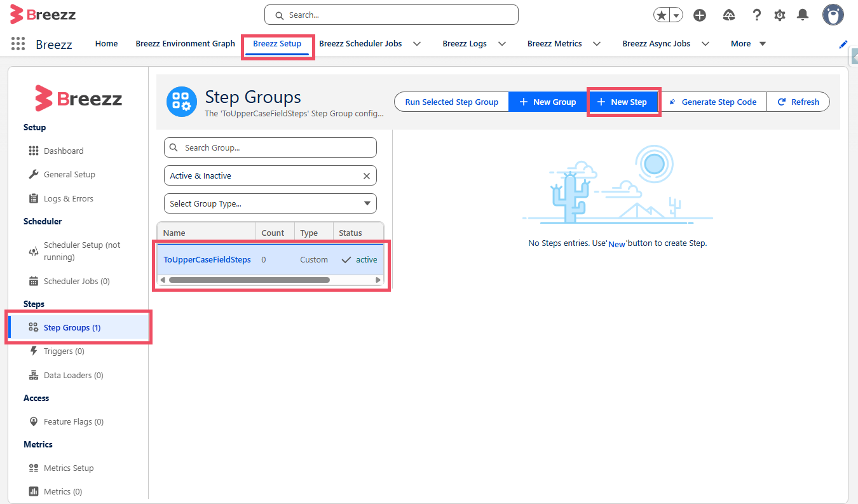Screen dimensions: 858x504
Task: Click the Search Group input field
Action: 270,147
